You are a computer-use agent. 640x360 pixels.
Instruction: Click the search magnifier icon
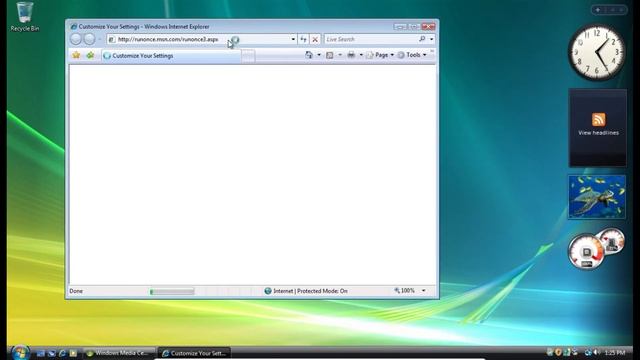coord(422,39)
